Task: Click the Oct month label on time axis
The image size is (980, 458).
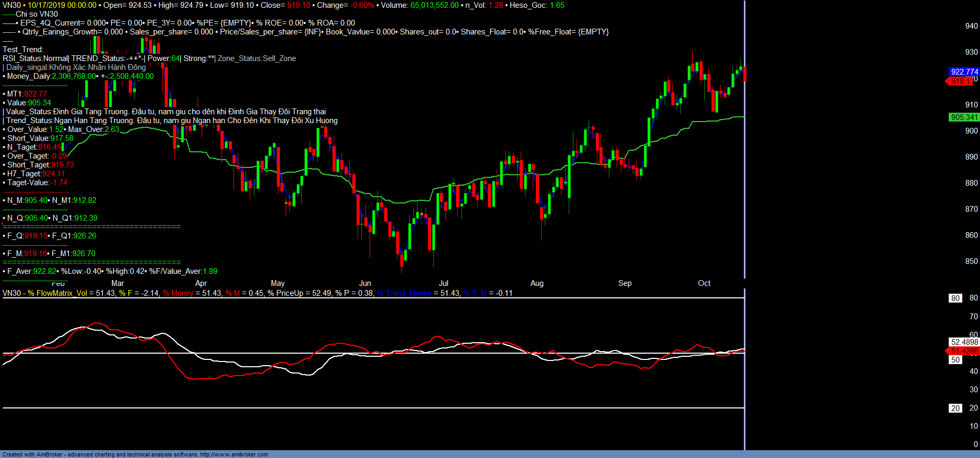Action: coord(704,283)
